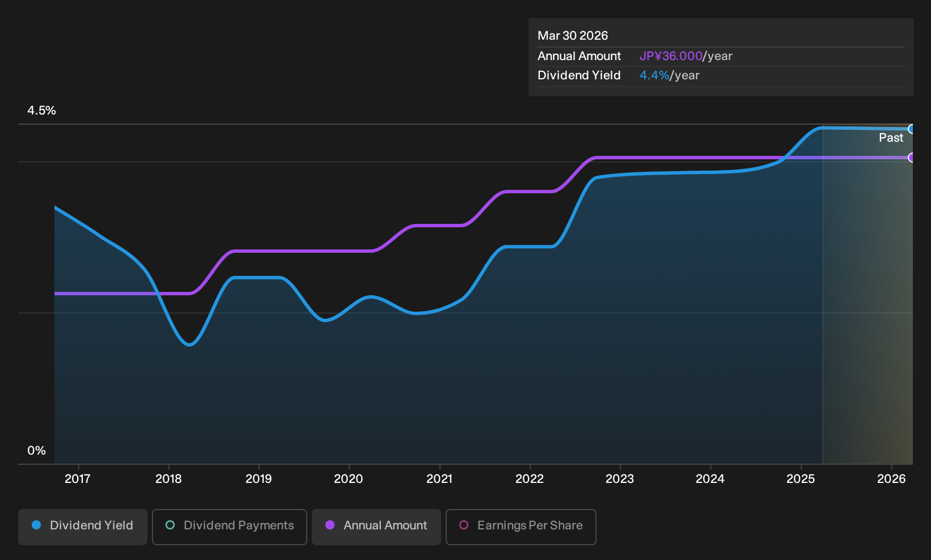Click the Past label on chart

point(891,138)
